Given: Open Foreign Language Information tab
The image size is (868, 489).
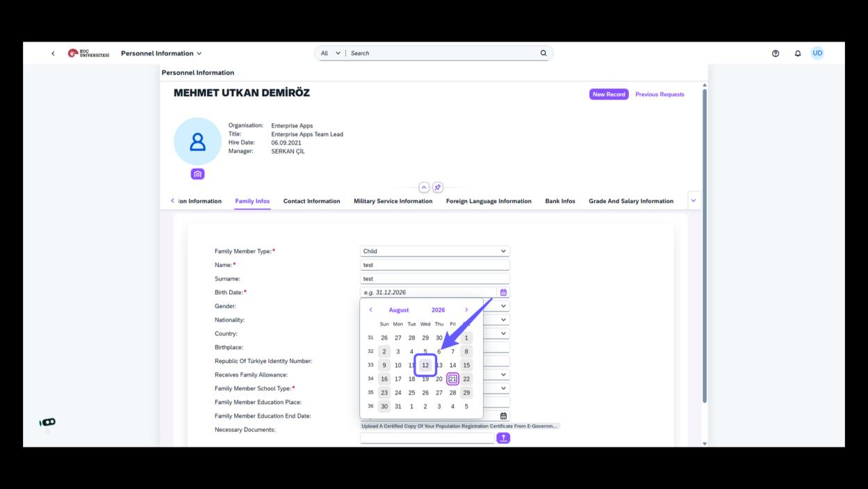Looking at the screenshot, I should coord(489,201).
